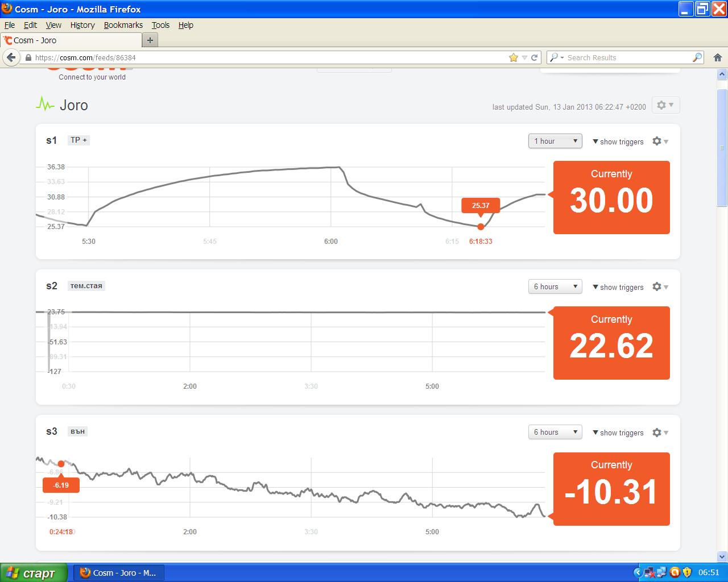Viewport: 728px width, 582px height.
Task: Click the search magnifier go icon
Action: [697, 57]
